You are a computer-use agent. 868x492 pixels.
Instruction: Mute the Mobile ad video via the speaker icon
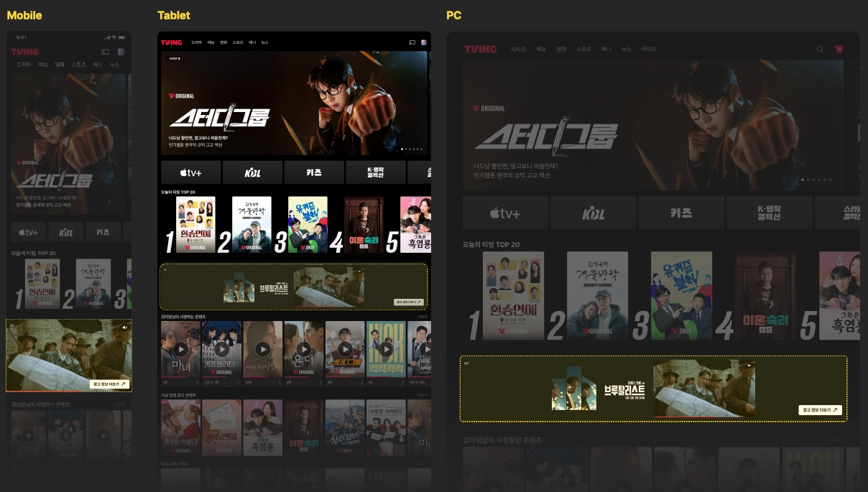click(x=125, y=327)
